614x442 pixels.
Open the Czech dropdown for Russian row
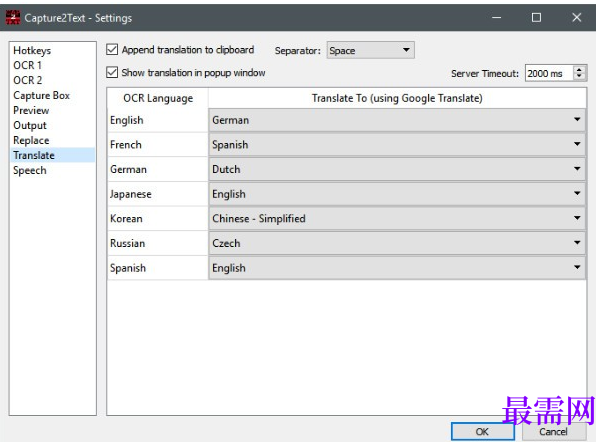point(397,243)
